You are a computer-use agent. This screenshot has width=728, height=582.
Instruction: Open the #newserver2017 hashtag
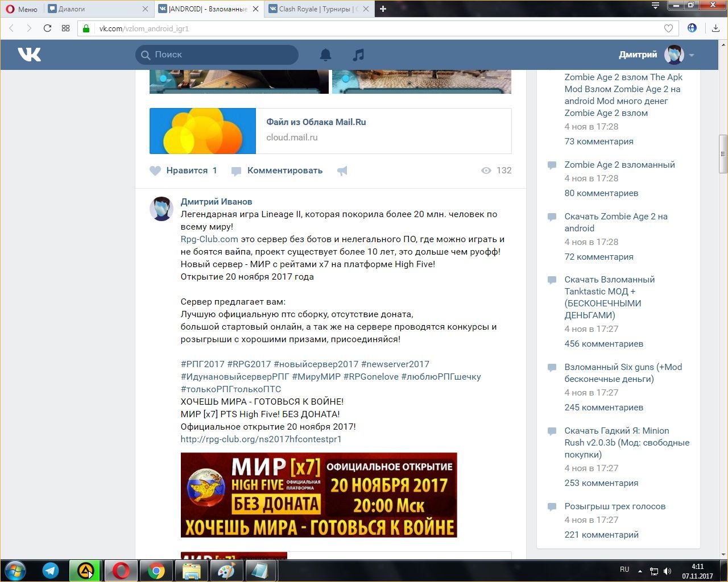coord(395,364)
